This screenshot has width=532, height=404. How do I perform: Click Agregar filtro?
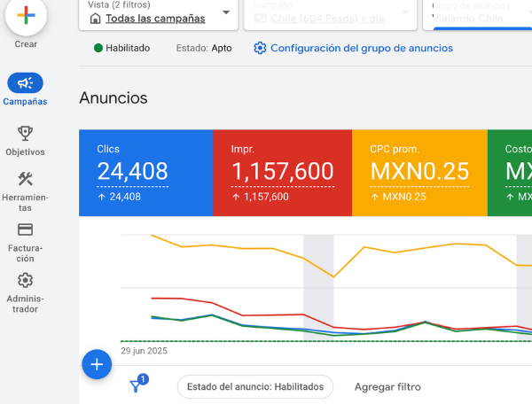pos(387,386)
